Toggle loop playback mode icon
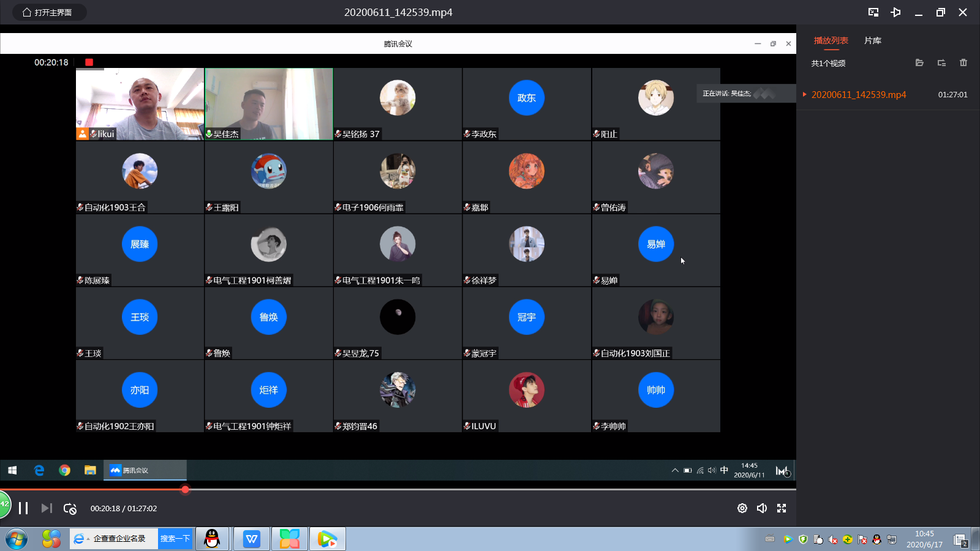Image resolution: width=980 pixels, height=551 pixels. click(x=70, y=509)
